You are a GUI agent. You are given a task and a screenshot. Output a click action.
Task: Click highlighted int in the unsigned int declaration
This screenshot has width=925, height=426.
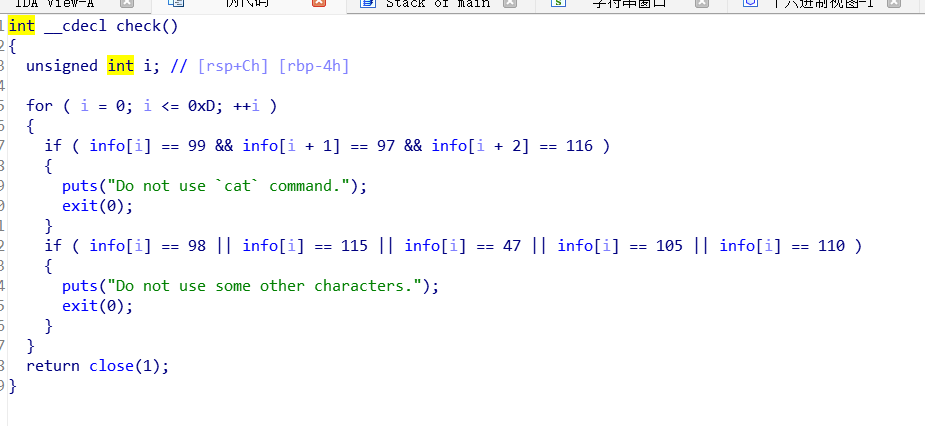[120, 65]
